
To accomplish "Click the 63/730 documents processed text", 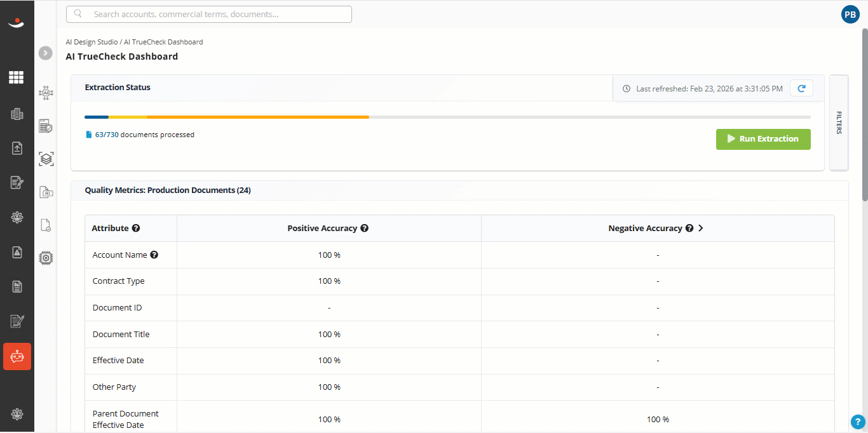I will [144, 135].
